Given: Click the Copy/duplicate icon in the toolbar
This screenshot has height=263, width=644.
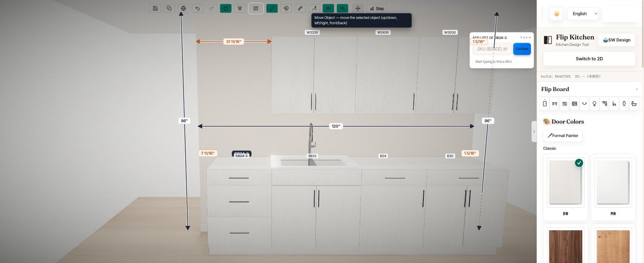Looking at the screenshot, I should pyautogui.click(x=169, y=8).
